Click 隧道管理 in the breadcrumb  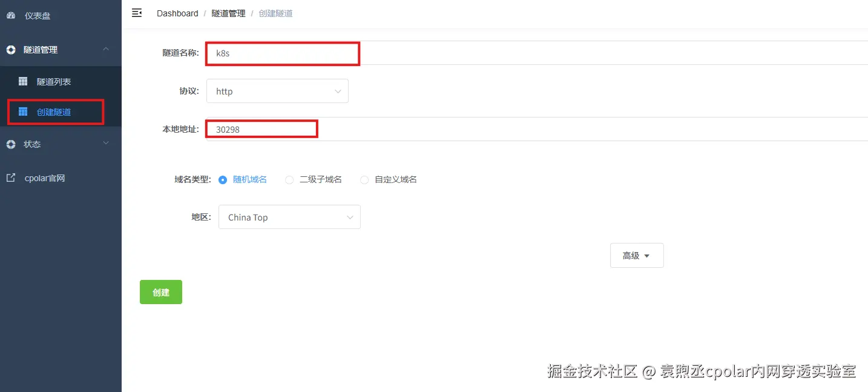229,13
